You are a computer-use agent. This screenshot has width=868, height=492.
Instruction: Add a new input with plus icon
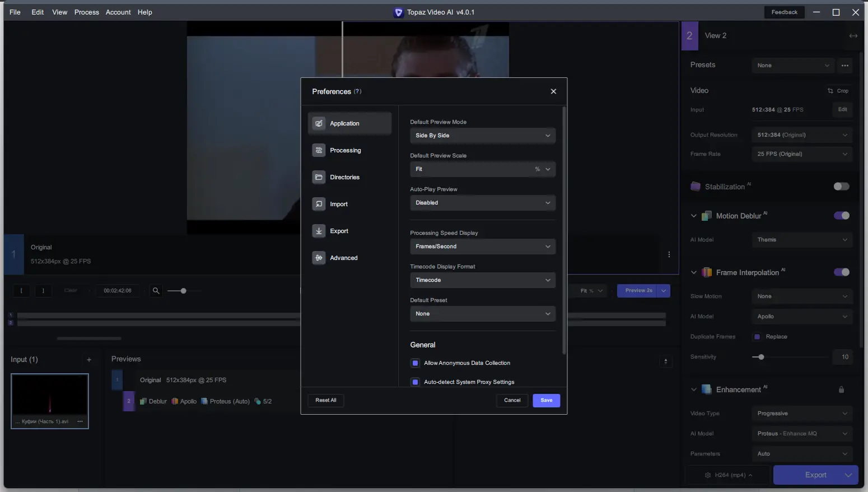pos(89,360)
